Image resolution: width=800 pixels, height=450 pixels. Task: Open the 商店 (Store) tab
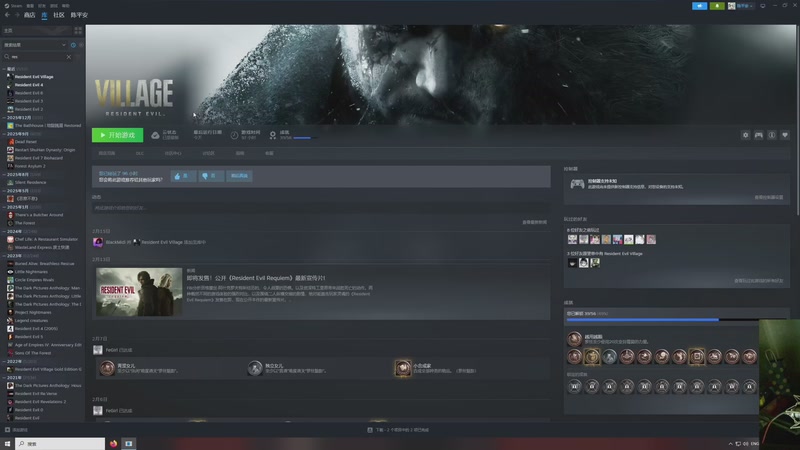pos(30,15)
